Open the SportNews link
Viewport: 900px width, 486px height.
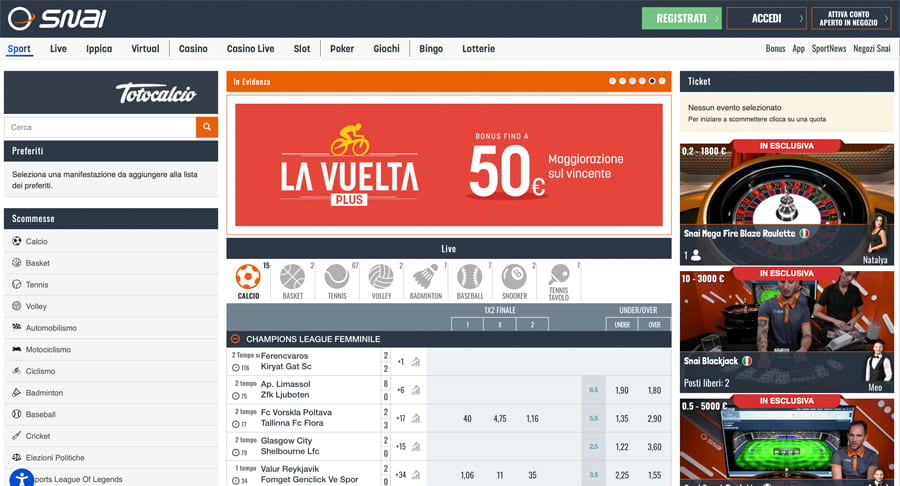pyautogui.click(x=829, y=49)
